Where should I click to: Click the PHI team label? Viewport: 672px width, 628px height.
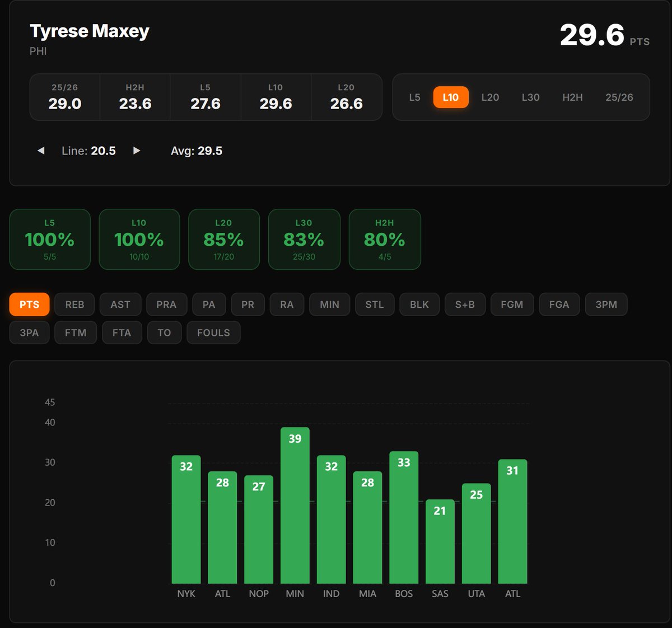pos(38,51)
